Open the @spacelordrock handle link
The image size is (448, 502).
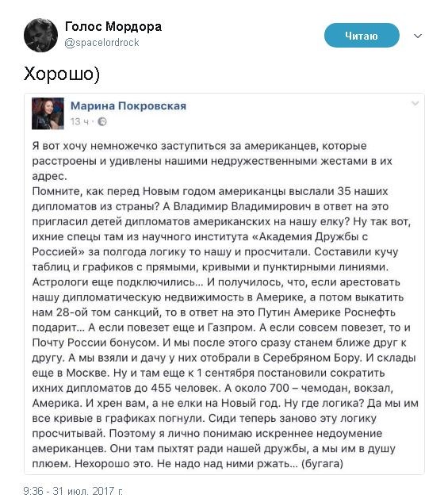pyautogui.click(x=101, y=43)
